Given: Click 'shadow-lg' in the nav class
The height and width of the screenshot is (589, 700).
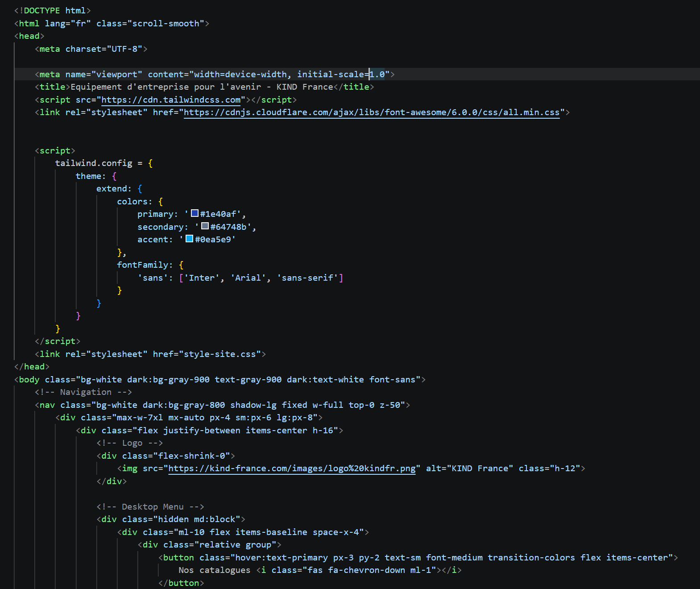Looking at the screenshot, I should (x=253, y=405).
